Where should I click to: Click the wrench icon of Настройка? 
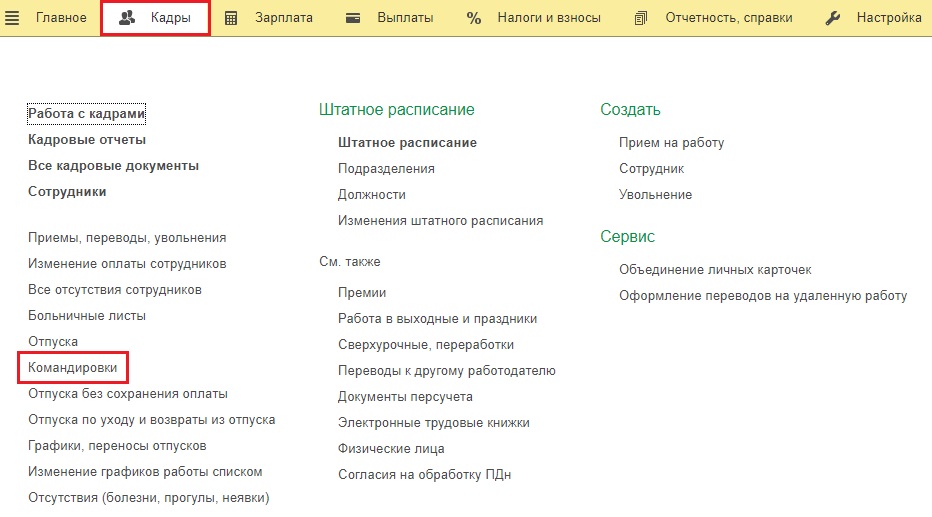[833, 18]
